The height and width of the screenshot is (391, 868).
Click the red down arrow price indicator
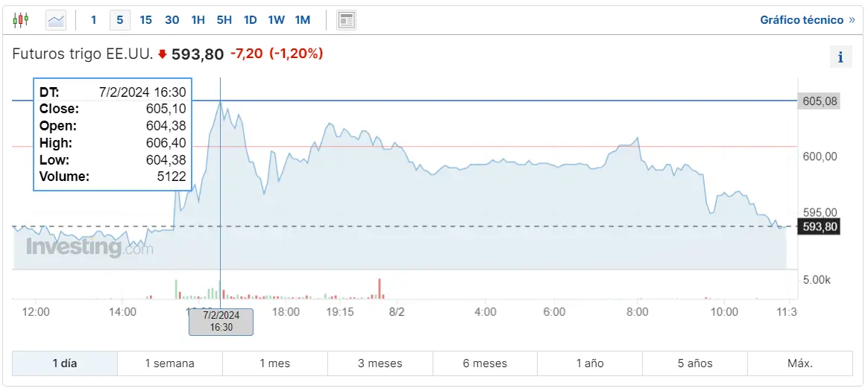click(x=163, y=54)
